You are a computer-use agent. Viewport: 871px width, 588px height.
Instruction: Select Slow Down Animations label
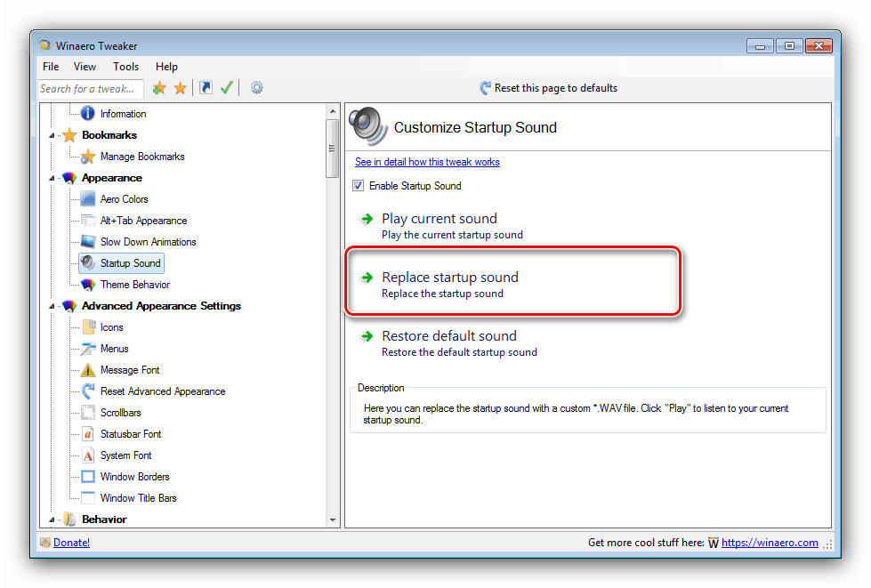coord(148,242)
